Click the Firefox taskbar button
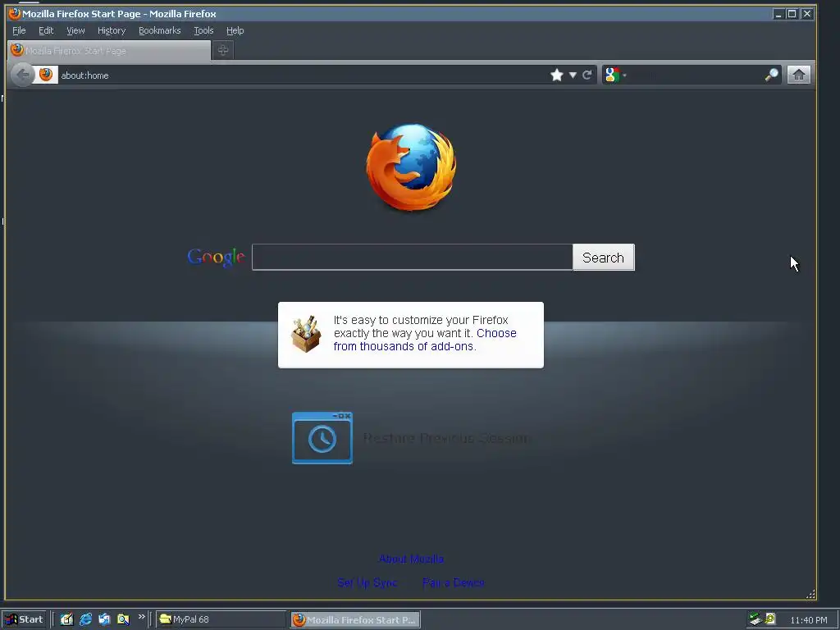The height and width of the screenshot is (630, 840). click(355, 619)
